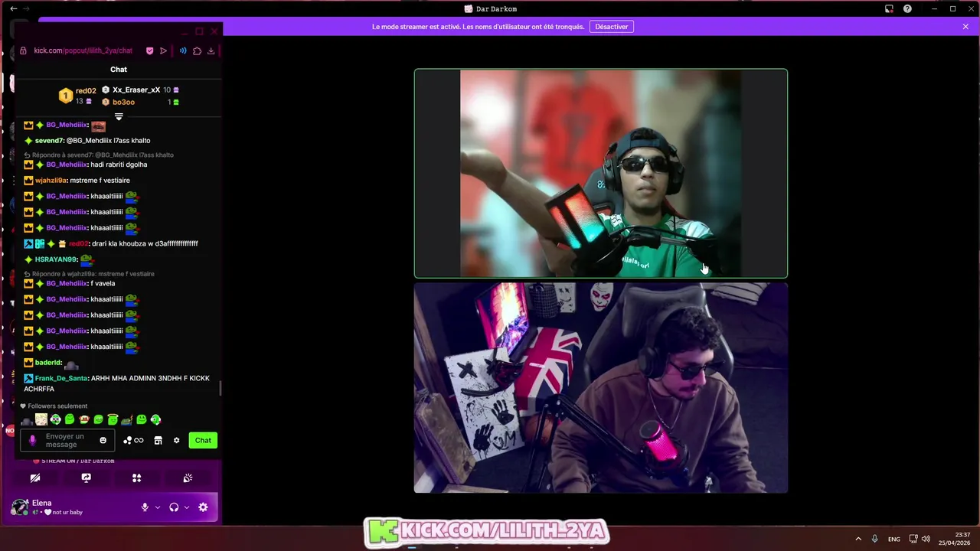
Task: Click the green Chat send button
Action: (x=203, y=440)
